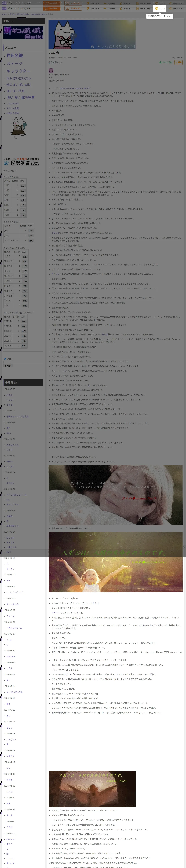Open 午後ティーマン in the update history

(18, 416)
